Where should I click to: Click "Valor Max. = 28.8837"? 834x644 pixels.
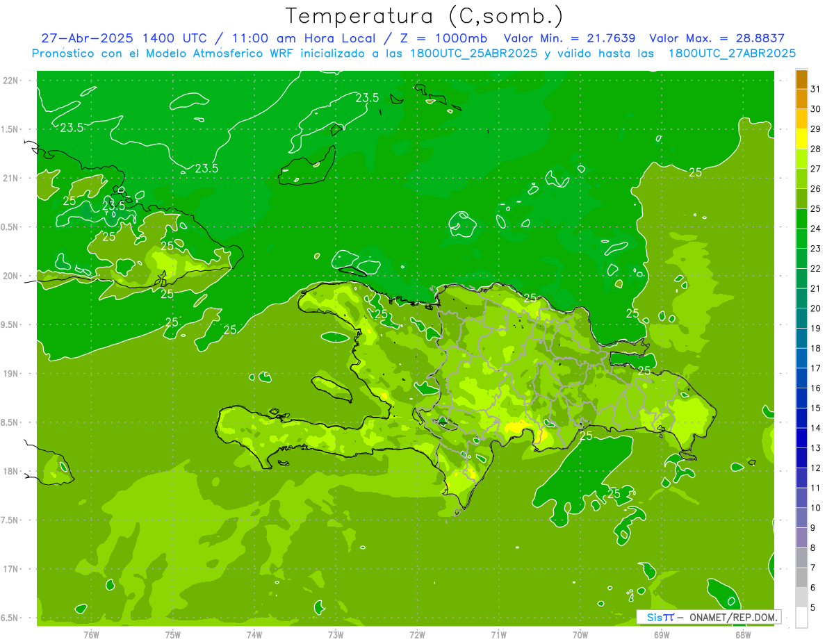717,38
